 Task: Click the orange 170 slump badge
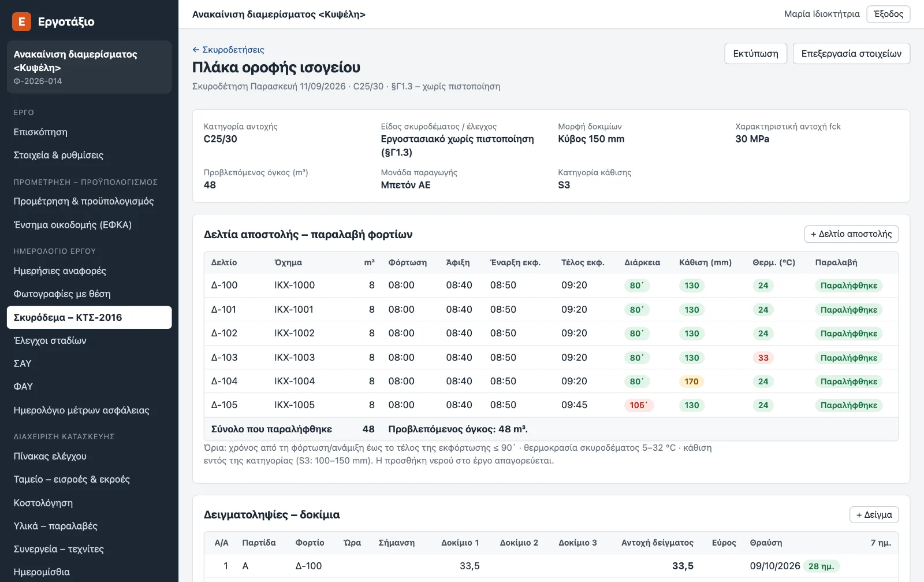[x=691, y=381]
